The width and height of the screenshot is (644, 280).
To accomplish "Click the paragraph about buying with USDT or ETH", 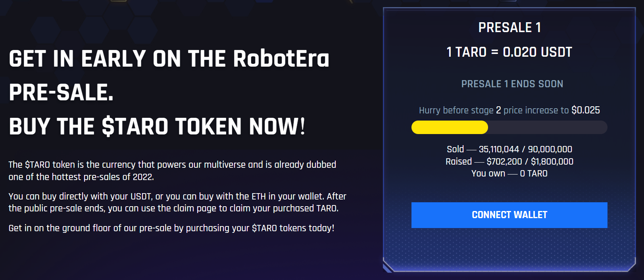I will coord(177,202).
